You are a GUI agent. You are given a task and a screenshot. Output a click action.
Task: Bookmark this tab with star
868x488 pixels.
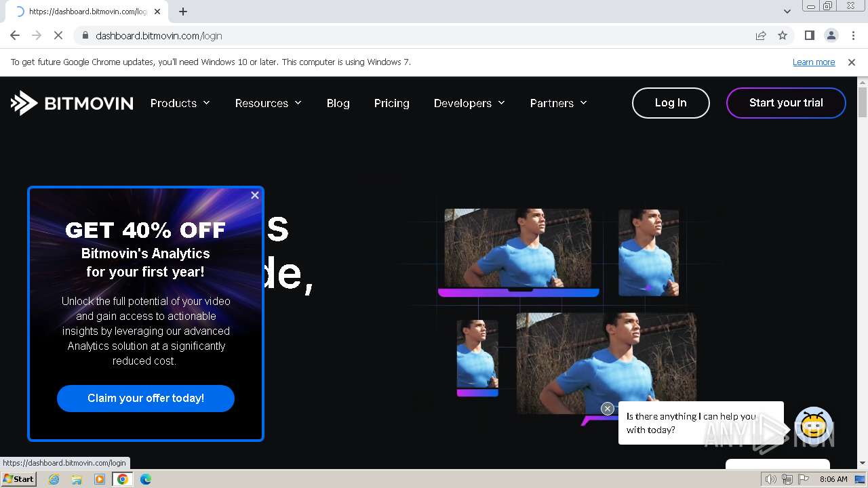(x=783, y=36)
